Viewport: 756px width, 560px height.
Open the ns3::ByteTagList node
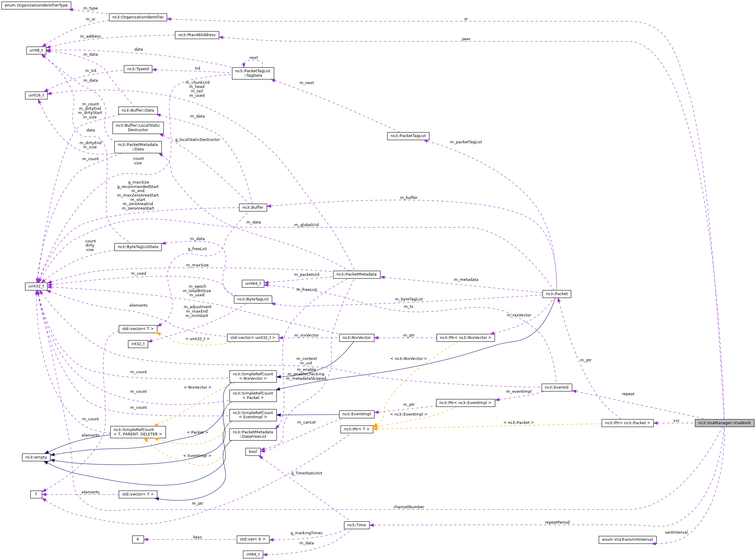(253, 299)
